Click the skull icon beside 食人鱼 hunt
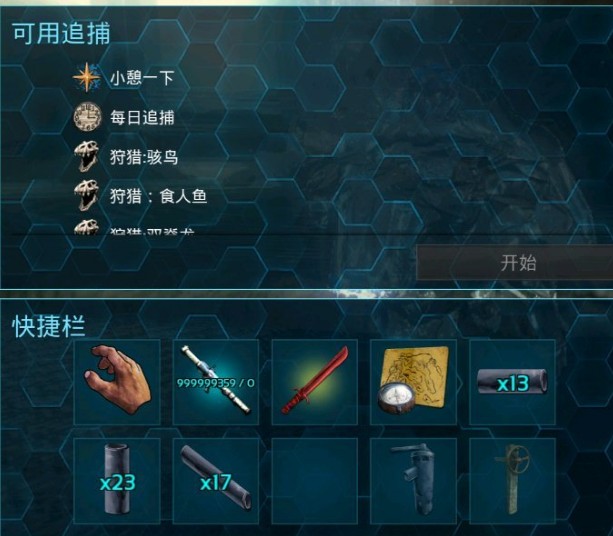Image resolution: width=613 pixels, height=536 pixels. click(86, 195)
